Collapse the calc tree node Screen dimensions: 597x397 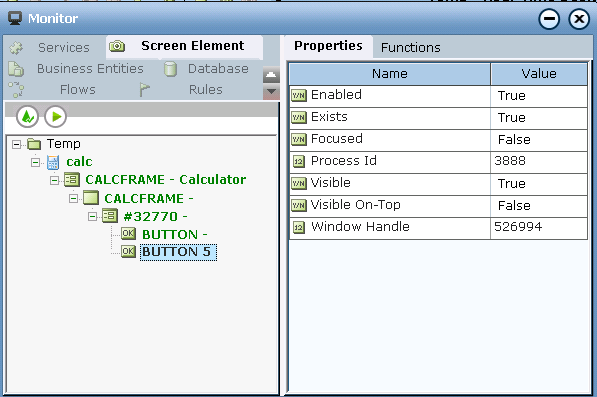[35, 163]
